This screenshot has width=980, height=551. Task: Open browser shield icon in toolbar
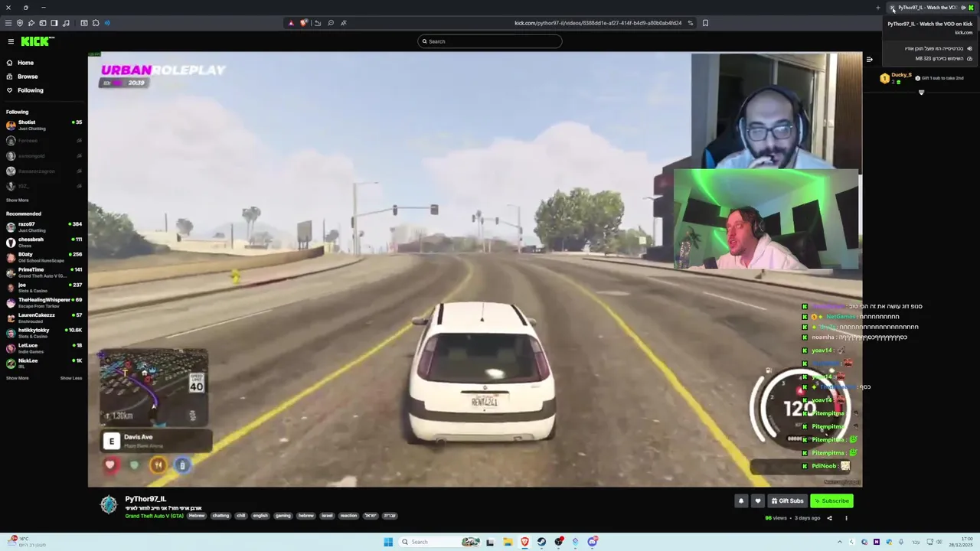click(x=20, y=23)
